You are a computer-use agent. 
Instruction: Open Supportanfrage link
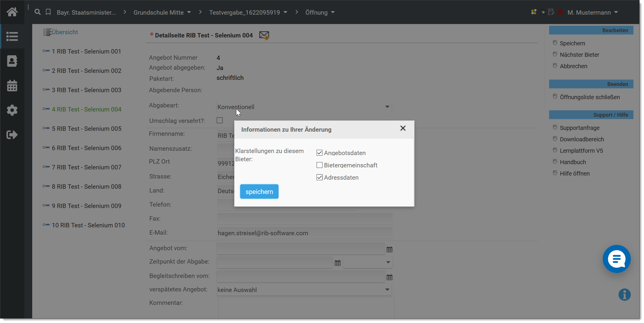(580, 128)
